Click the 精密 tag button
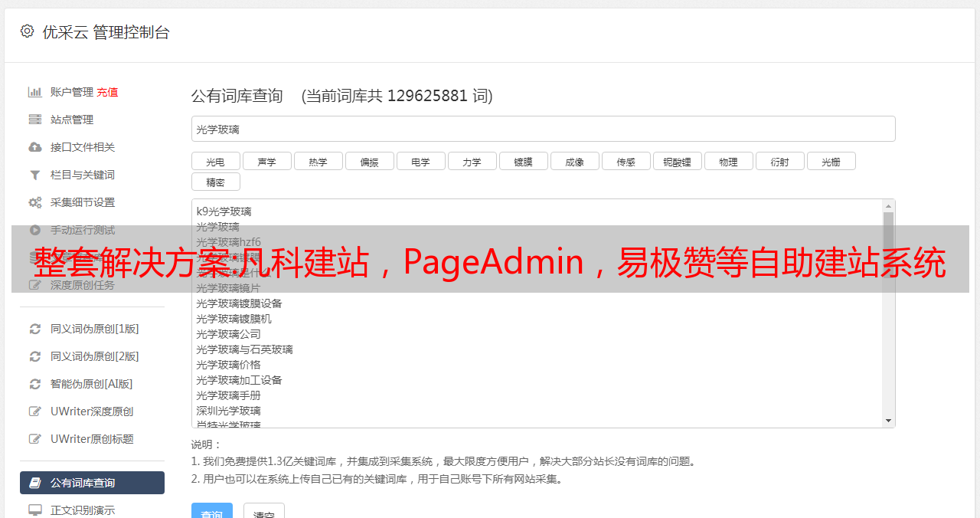This screenshot has height=518, width=980. coord(215,182)
